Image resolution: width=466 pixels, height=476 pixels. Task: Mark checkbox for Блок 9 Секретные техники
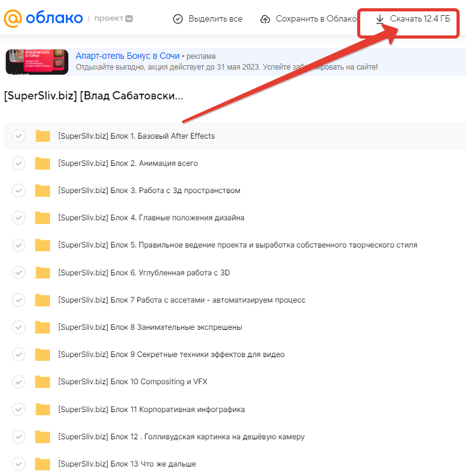pyautogui.click(x=18, y=354)
